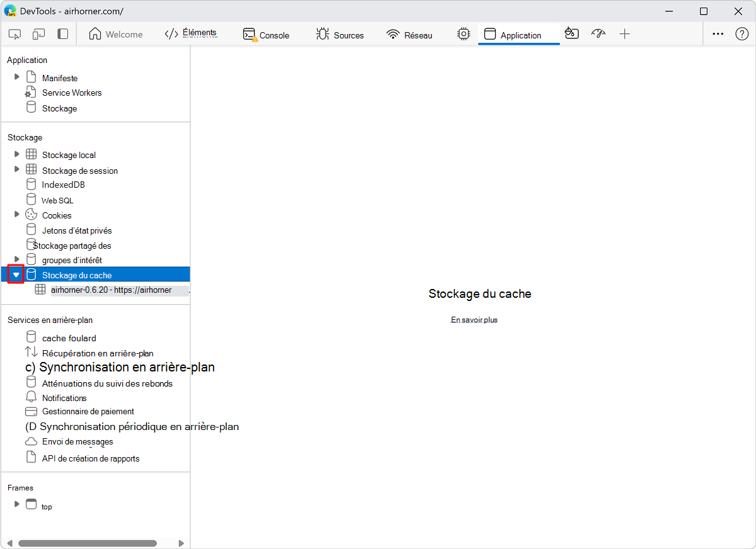
Task: Click the plus icon for more tools
Action: (624, 34)
